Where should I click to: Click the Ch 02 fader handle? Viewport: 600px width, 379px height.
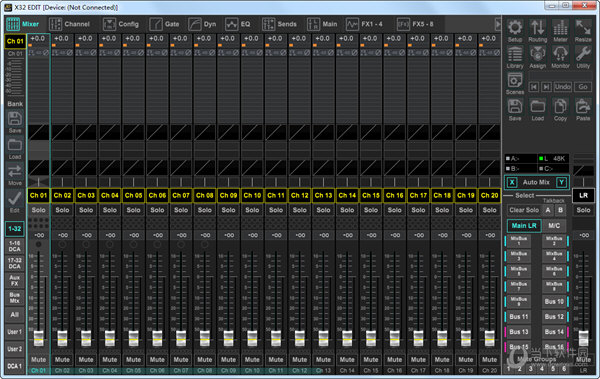point(62,338)
